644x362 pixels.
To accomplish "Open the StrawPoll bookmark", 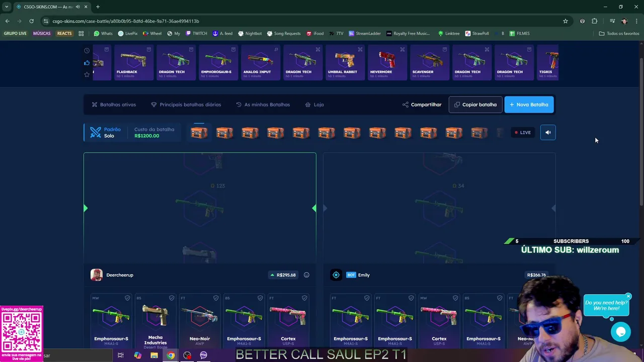I will (x=477, y=34).
